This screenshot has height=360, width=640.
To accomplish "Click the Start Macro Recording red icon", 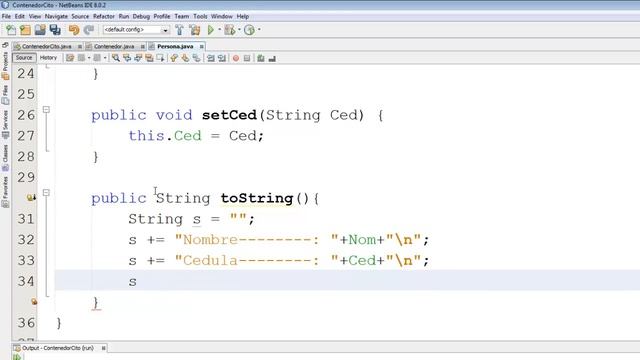I will 236,58.
